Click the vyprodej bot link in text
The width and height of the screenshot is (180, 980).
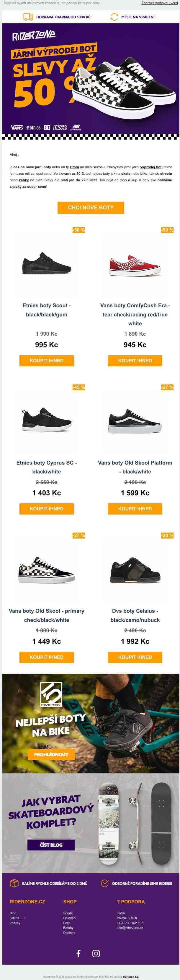tap(151, 167)
